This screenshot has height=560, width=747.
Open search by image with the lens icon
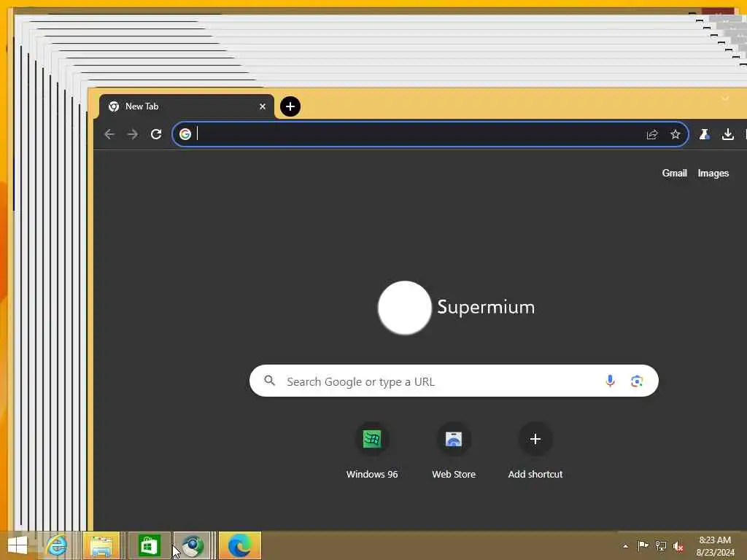(x=637, y=381)
